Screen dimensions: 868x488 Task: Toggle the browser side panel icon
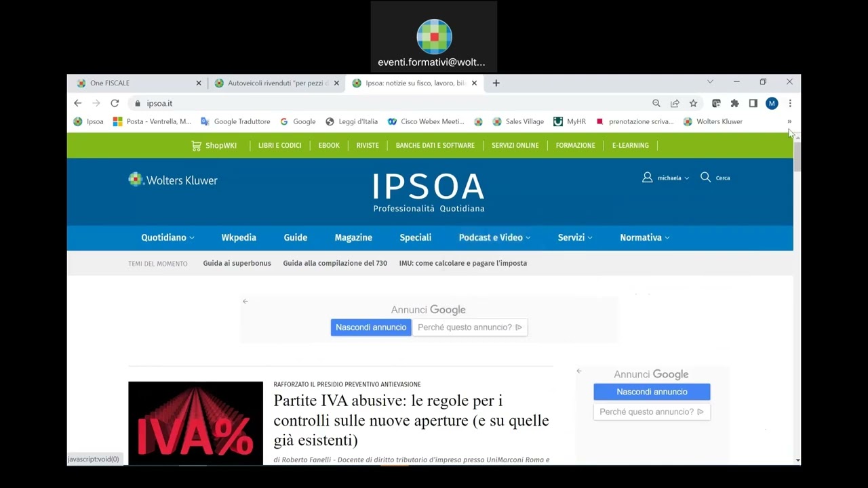(x=753, y=103)
